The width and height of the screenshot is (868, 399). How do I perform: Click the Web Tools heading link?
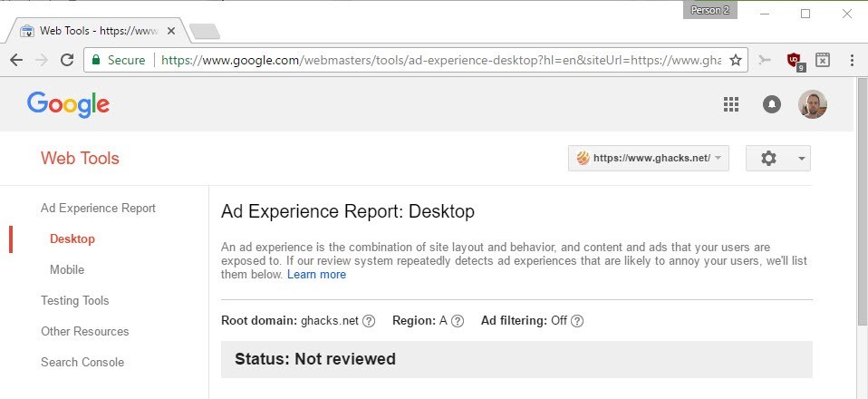point(81,159)
